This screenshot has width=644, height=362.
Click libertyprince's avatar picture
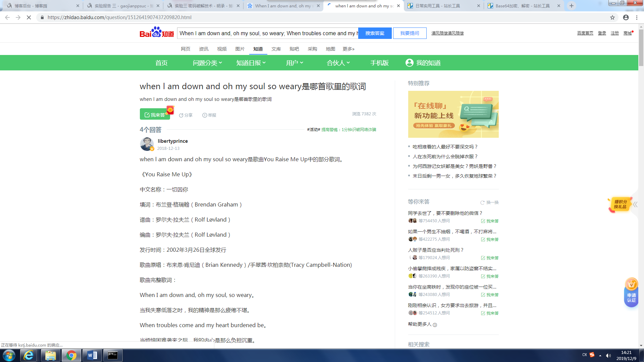point(147,144)
